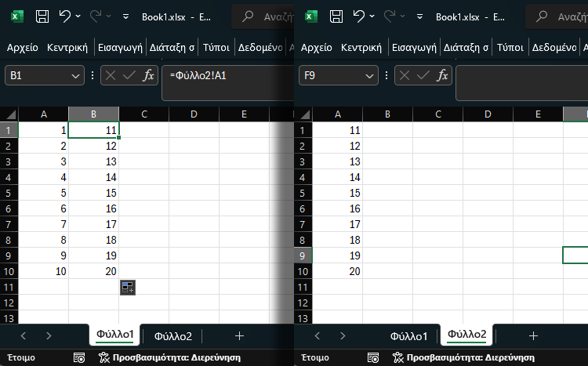Select column D header in right window
This screenshot has height=366, width=588.
[x=488, y=114]
